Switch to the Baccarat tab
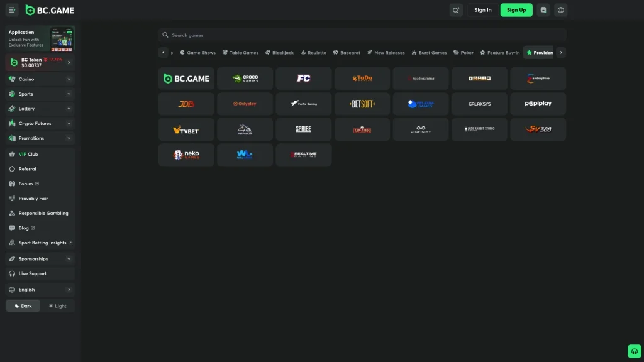644x362 pixels. pyautogui.click(x=347, y=53)
